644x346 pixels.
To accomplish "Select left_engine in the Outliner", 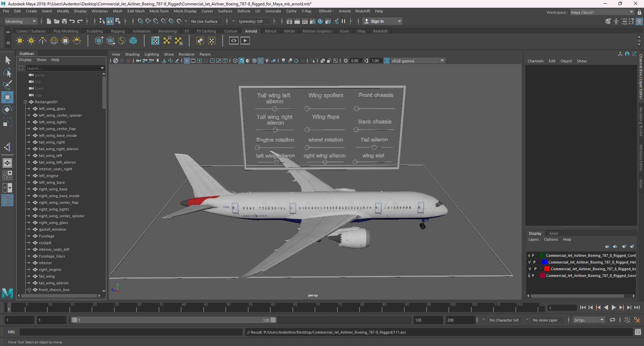I will pos(49,176).
